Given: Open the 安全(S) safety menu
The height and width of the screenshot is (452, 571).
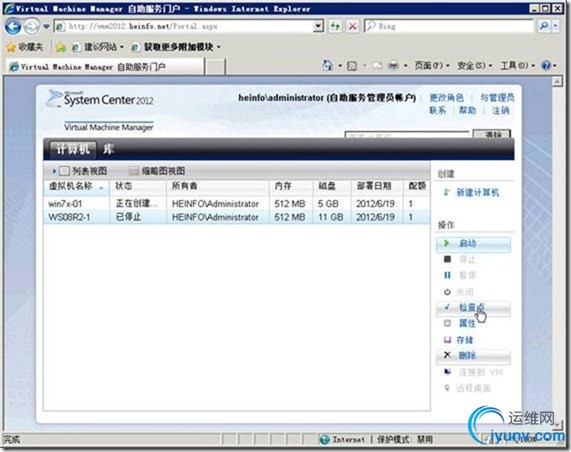Looking at the screenshot, I should click(474, 66).
